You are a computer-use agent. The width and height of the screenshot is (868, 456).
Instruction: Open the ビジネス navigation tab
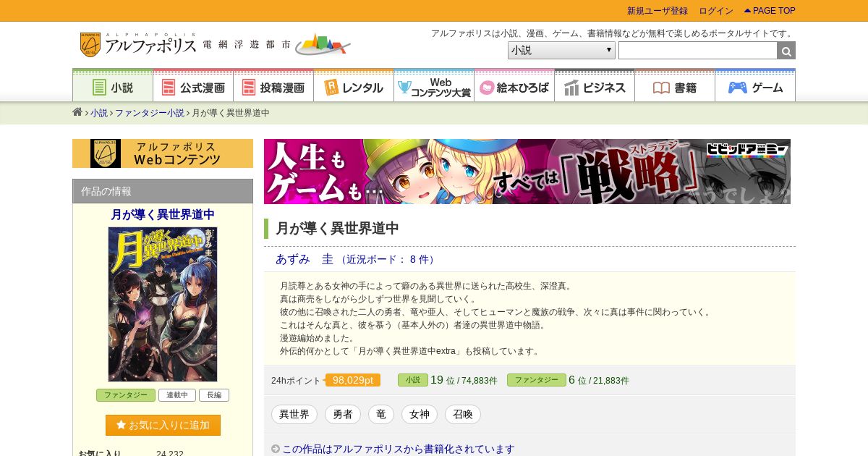point(595,86)
